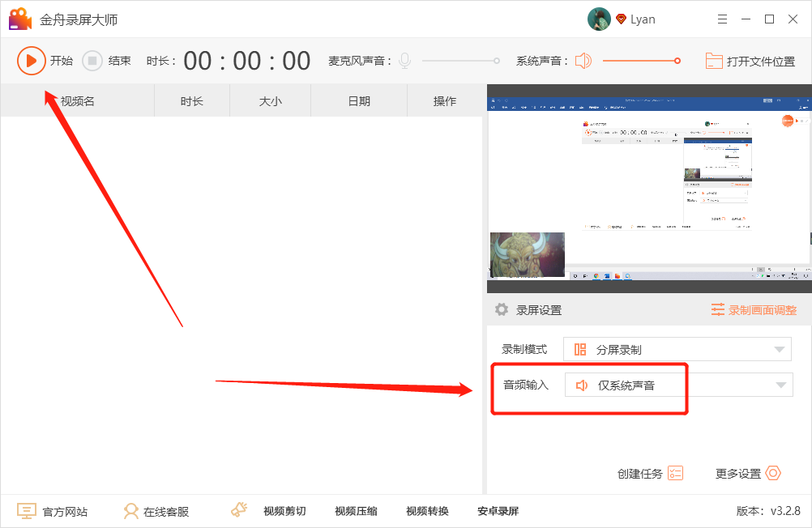Viewport: 812px width, 528px height.
Task: Click the user avatar picture
Action: pyautogui.click(x=599, y=19)
